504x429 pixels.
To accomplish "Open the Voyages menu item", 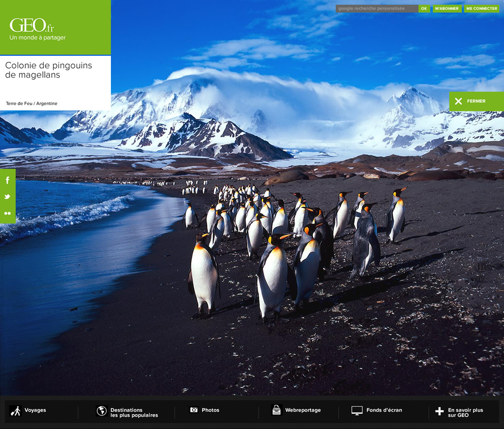I will (35, 410).
